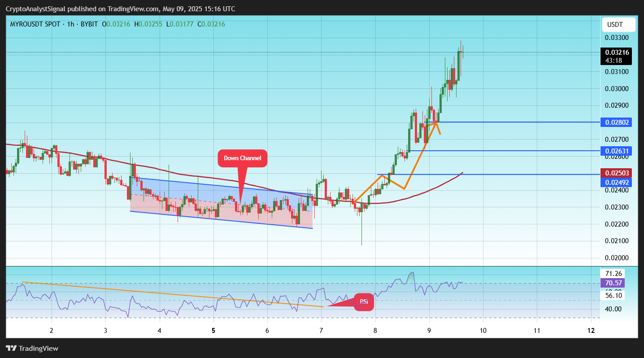This screenshot has width=644, height=358.
Task: Click the 0.03000 price axis tick
Action: (617, 89)
